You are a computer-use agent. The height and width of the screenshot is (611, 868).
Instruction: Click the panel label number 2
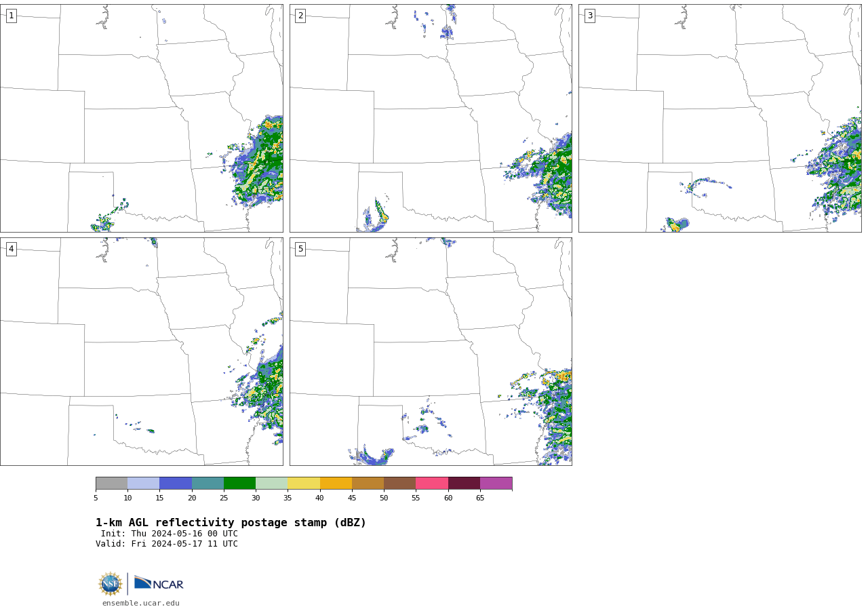[x=300, y=16]
